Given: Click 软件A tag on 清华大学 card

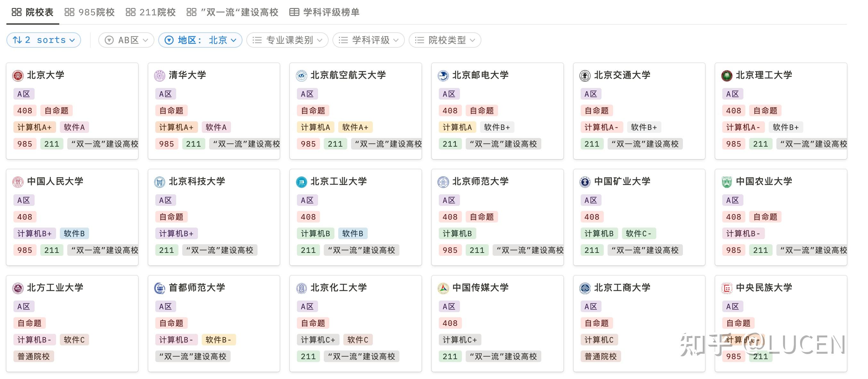Looking at the screenshot, I should click(x=216, y=127).
